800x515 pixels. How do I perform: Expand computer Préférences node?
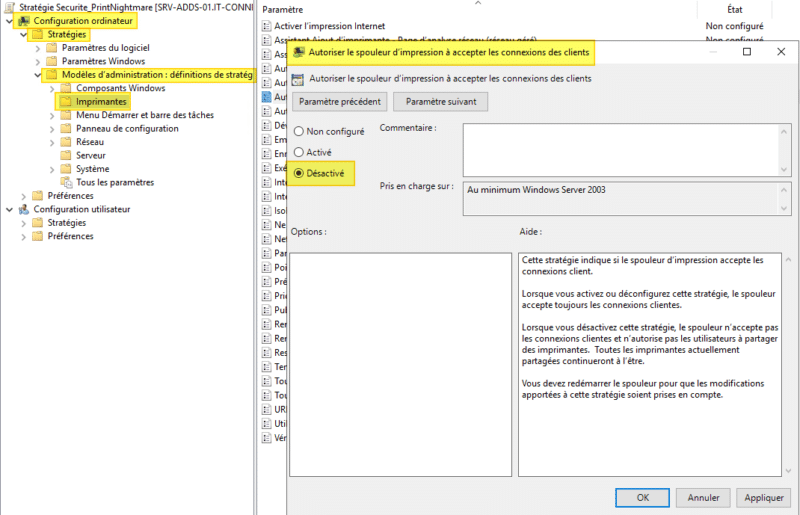[23, 196]
